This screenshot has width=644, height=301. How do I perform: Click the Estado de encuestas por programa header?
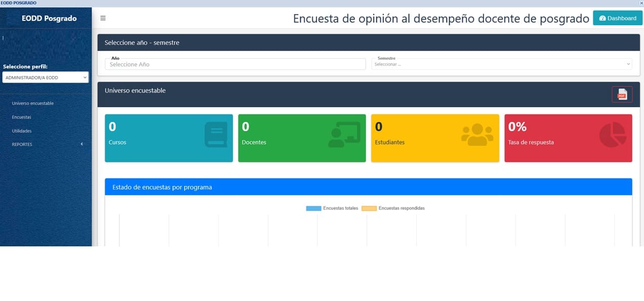click(162, 187)
